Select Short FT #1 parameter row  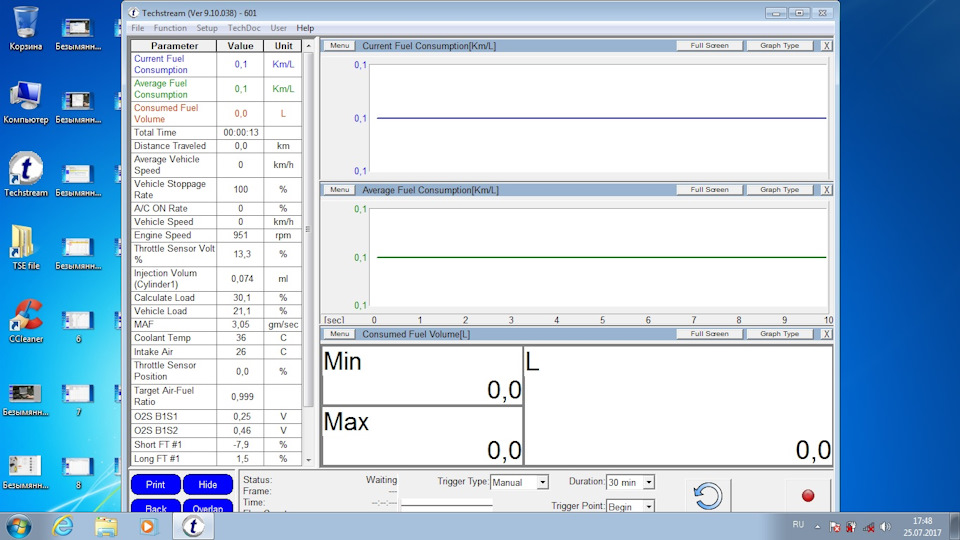point(216,444)
